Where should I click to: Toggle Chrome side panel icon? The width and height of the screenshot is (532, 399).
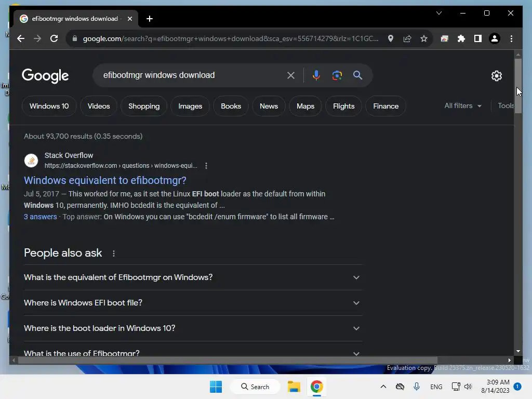click(x=478, y=38)
